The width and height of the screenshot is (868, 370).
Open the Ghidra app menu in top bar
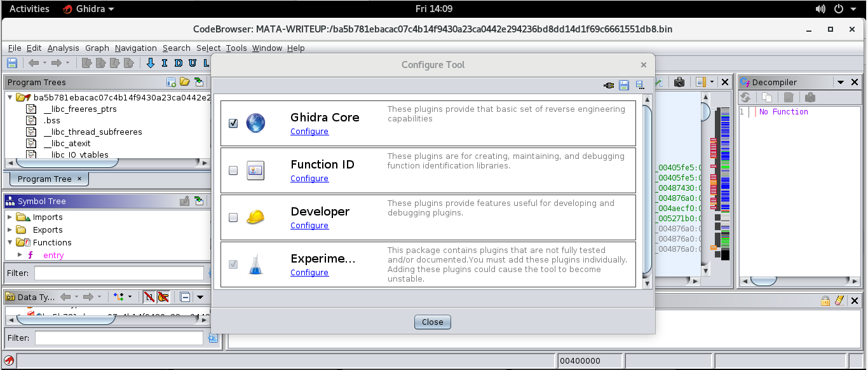(89, 9)
